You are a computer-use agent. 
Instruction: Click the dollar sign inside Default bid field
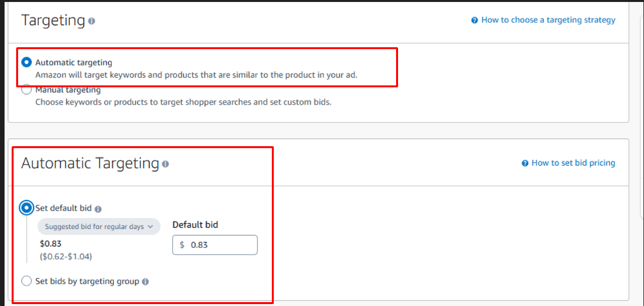[183, 245]
